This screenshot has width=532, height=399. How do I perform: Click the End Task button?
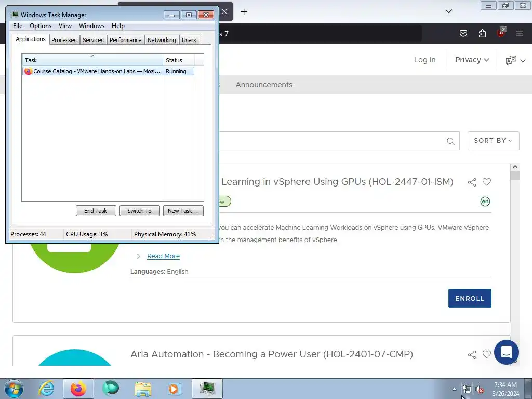[96, 211]
